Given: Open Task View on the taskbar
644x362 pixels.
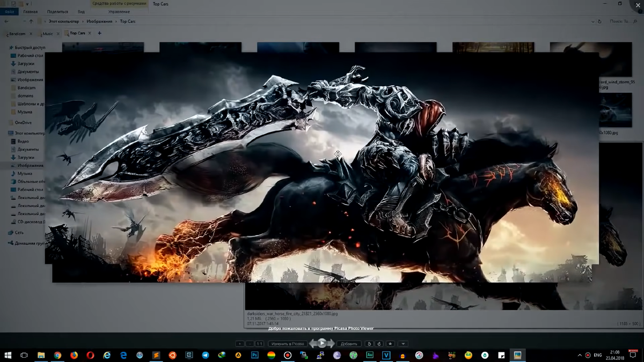Looking at the screenshot, I should [x=24, y=355].
